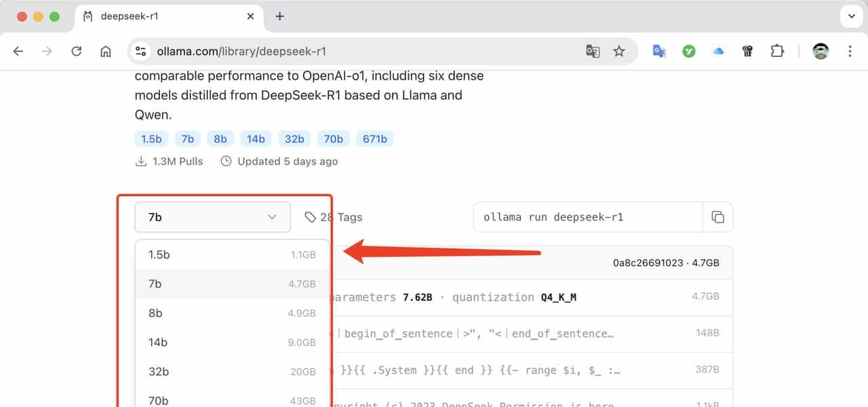The height and width of the screenshot is (407, 868).
Task: Bookmark this page with the star
Action: point(619,51)
